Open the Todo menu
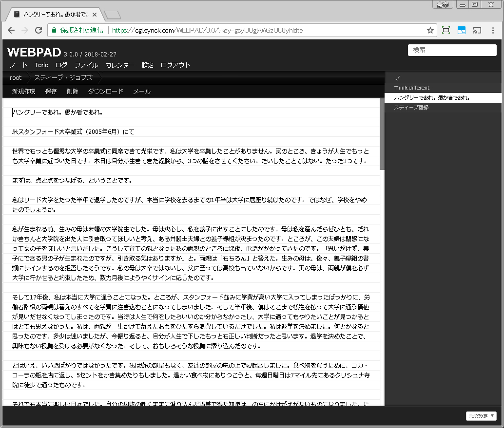The height and width of the screenshot is (428, 504). coord(41,65)
